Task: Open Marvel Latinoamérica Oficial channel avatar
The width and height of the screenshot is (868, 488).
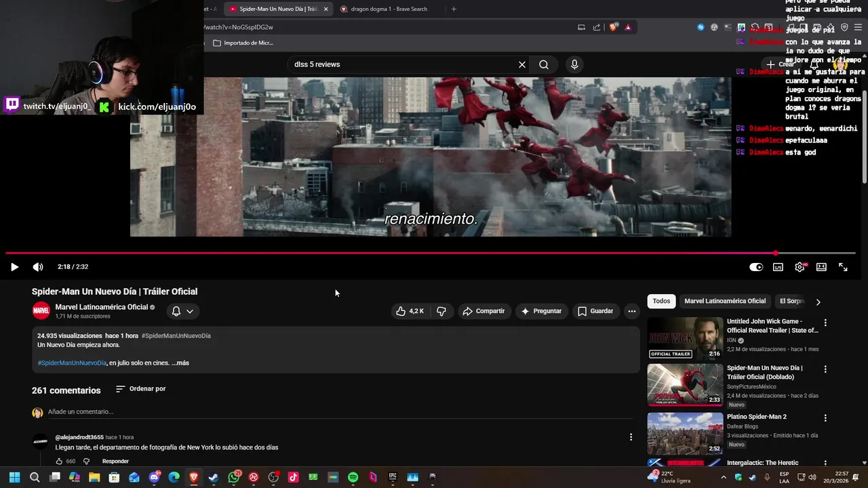Action: 41,311
